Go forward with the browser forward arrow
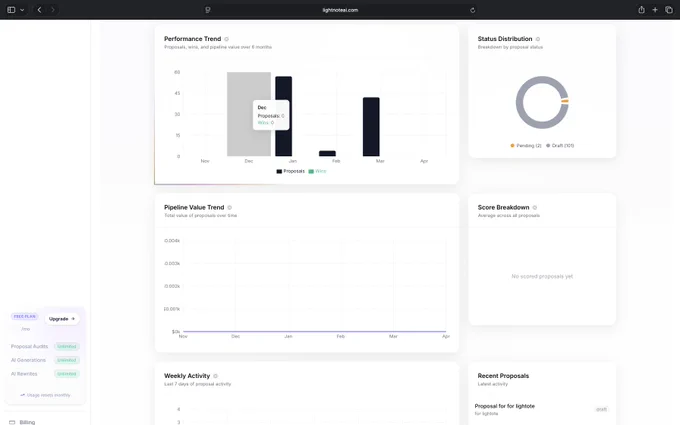Image resolution: width=680 pixels, height=425 pixels. point(52,10)
